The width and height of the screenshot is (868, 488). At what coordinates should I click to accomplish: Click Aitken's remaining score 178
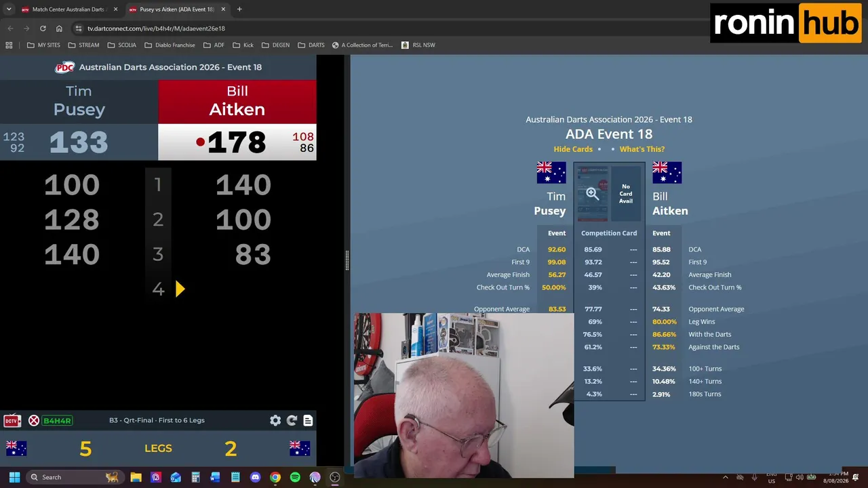[237, 142]
